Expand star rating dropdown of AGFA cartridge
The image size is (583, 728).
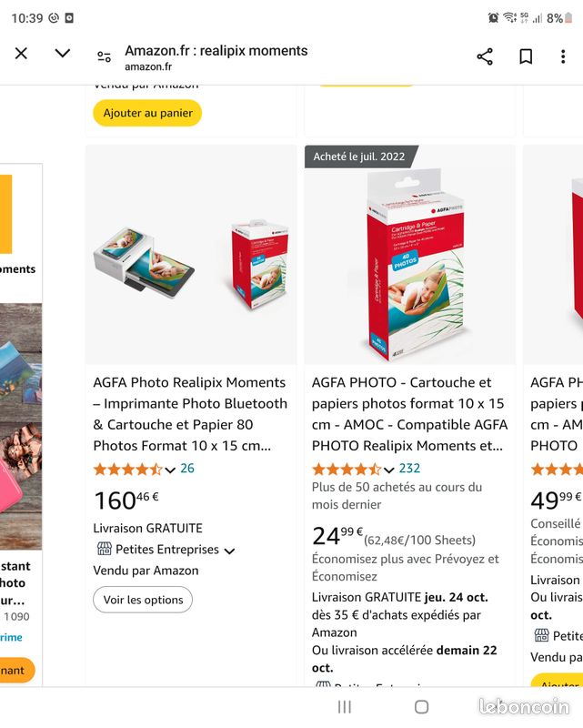pos(389,470)
